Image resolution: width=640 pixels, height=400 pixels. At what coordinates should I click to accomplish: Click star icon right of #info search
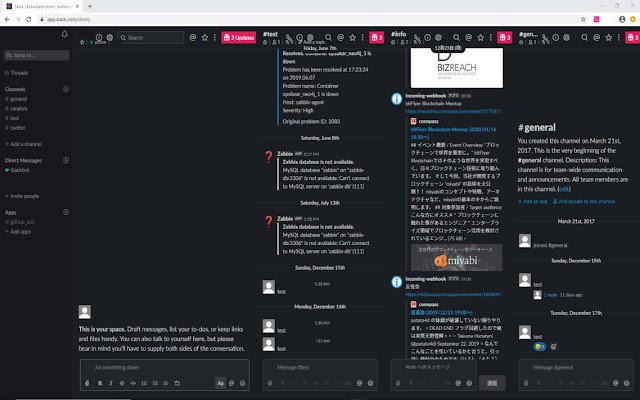click(x=481, y=38)
